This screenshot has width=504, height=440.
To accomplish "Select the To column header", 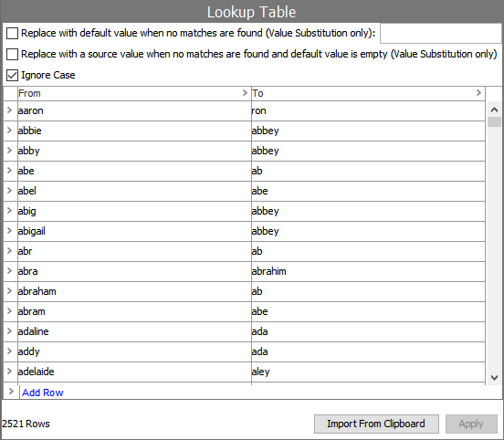I will tap(368, 93).
